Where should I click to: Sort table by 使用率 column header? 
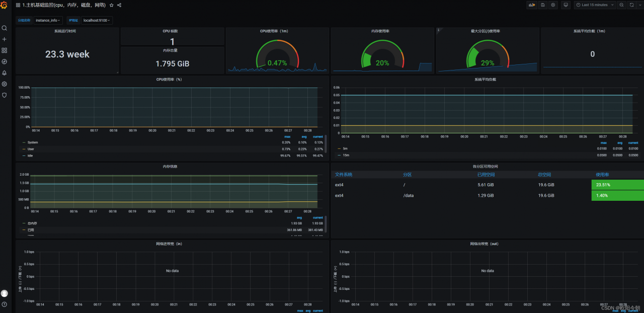tap(602, 175)
